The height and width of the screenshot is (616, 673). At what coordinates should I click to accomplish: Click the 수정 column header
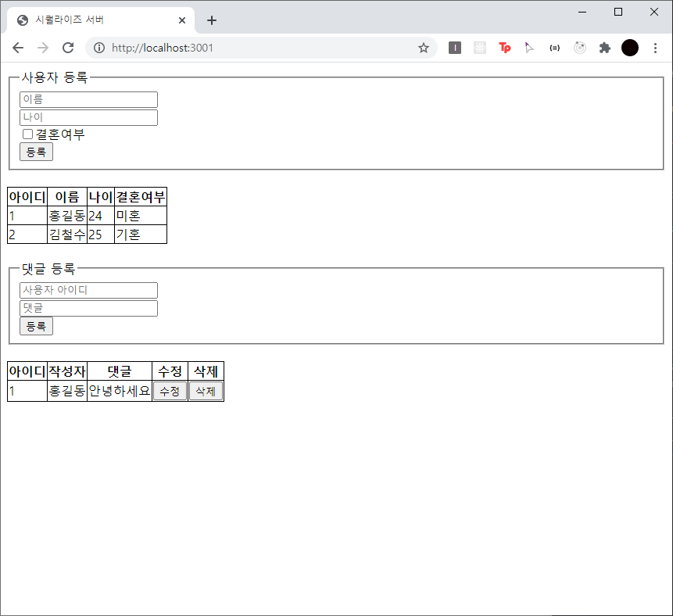170,371
